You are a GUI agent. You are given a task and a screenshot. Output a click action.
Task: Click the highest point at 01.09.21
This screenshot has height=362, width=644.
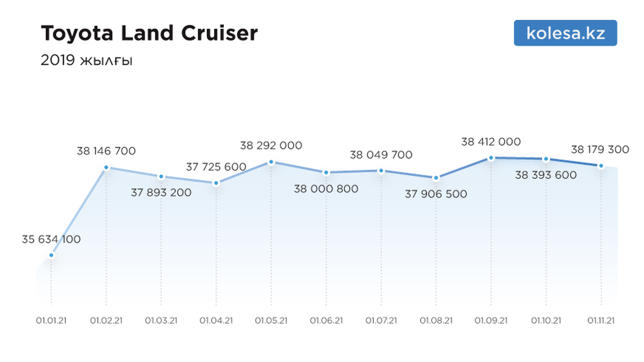coord(491,158)
